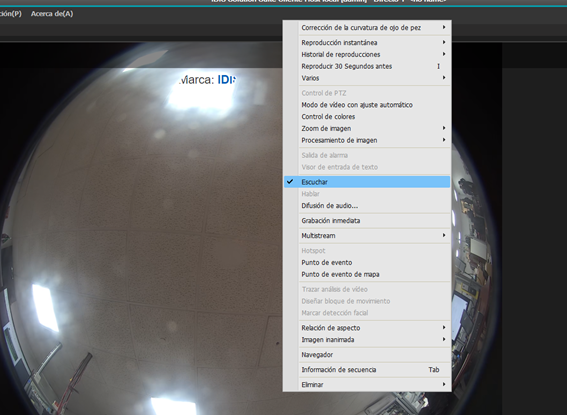Expand Historial de reproducciones submenu
Screen dimensions: 567x415
pyautogui.click(x=367, y=54)
